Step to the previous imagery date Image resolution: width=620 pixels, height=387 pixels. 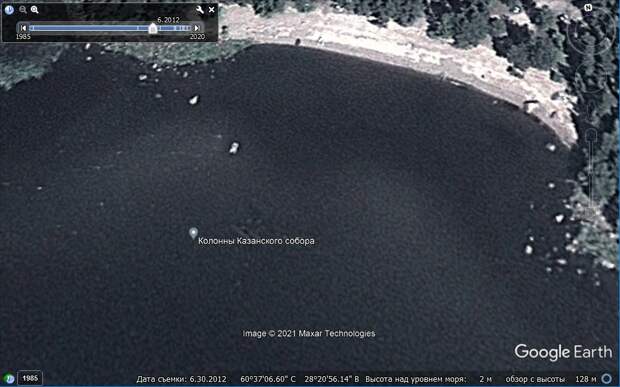(x=23, y=28)
